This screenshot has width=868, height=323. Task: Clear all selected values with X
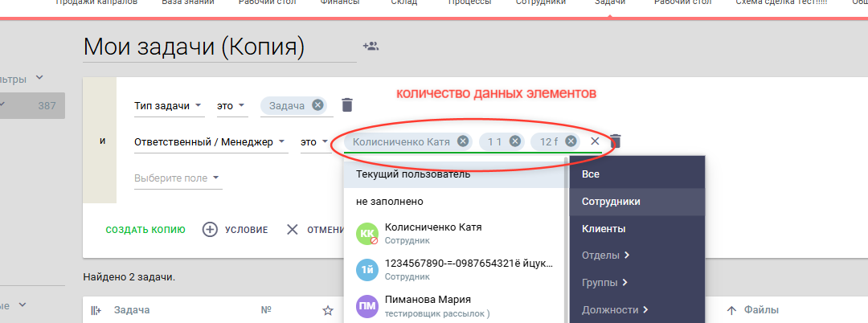[x=595, y=141]
